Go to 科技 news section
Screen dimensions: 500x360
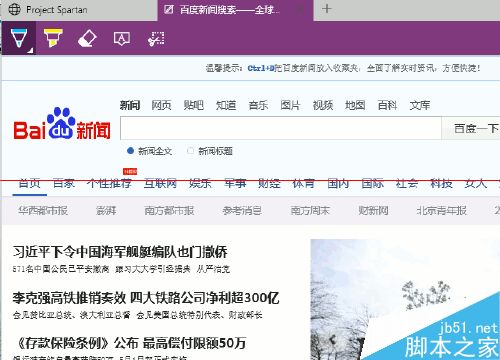[441, 183]
